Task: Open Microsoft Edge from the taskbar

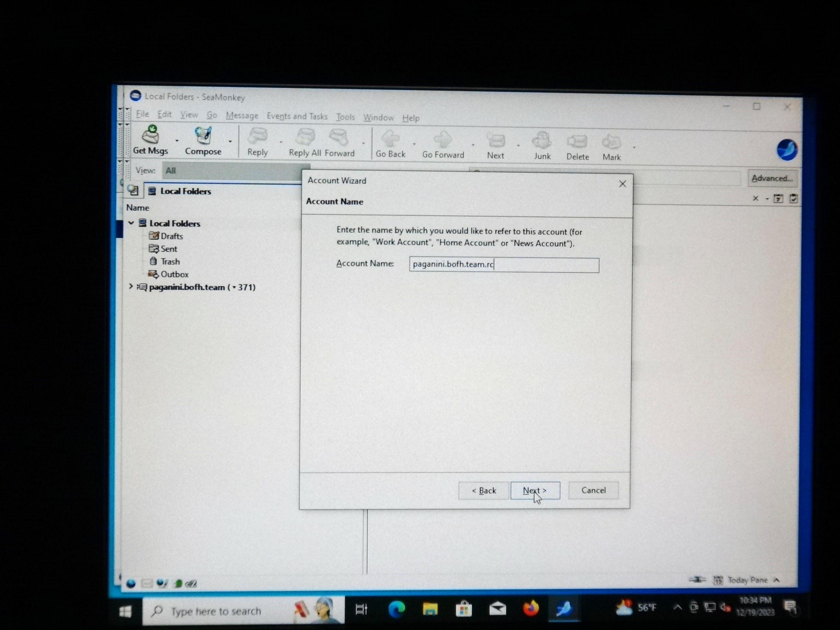Action: [x=396, y=609]
